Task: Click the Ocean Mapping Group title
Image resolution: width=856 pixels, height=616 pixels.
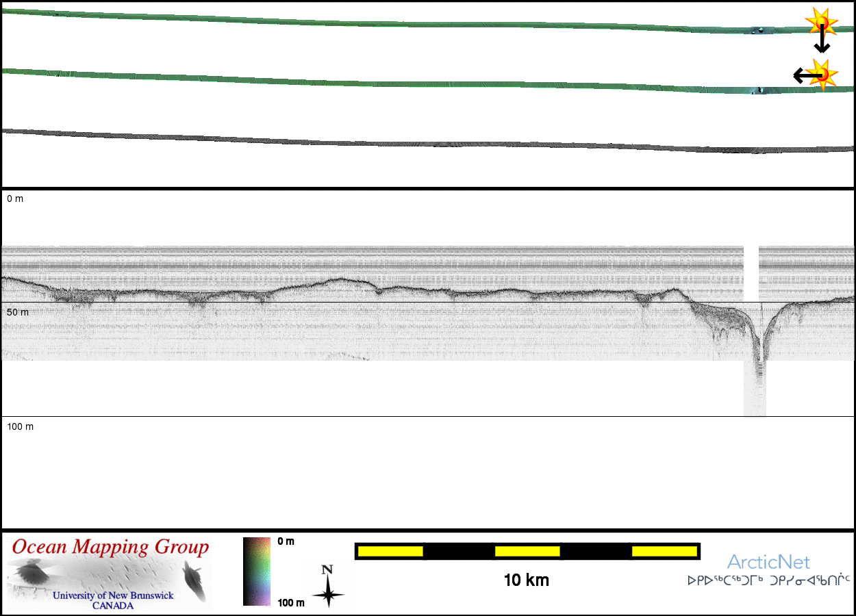Action: (110, 547)
